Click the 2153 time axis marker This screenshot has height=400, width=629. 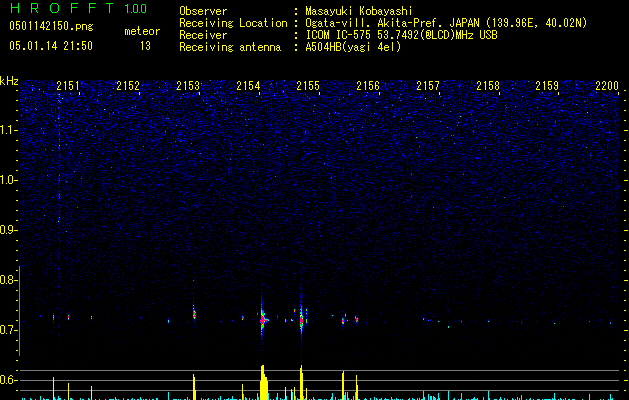coord(188,85)
